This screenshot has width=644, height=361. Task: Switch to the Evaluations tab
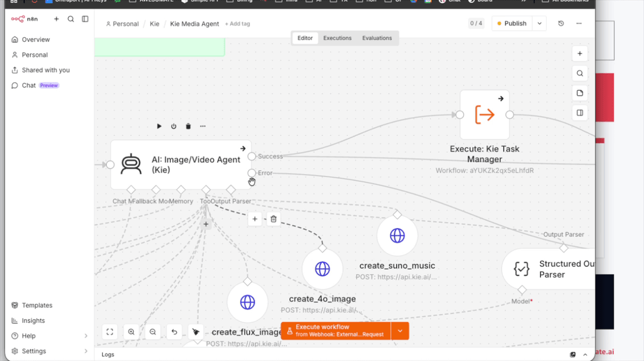tap(377, 38)
